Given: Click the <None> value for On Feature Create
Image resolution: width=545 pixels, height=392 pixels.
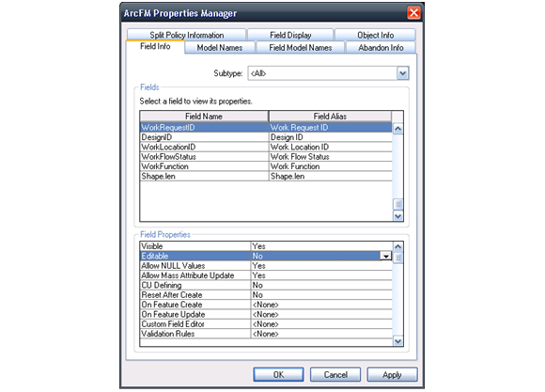Looking at the screenshot, I should coord(321,305).
